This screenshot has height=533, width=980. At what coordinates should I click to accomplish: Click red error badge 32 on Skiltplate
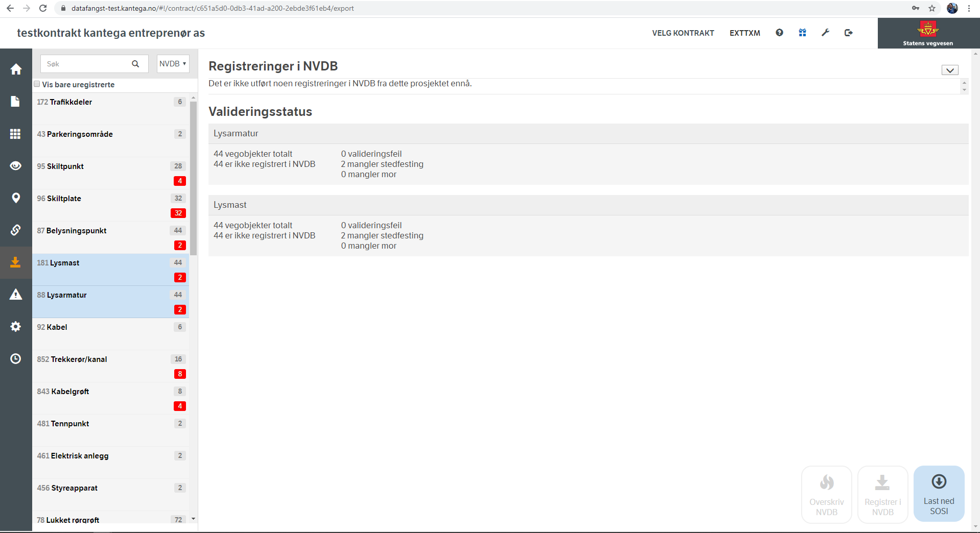point(178,213)
